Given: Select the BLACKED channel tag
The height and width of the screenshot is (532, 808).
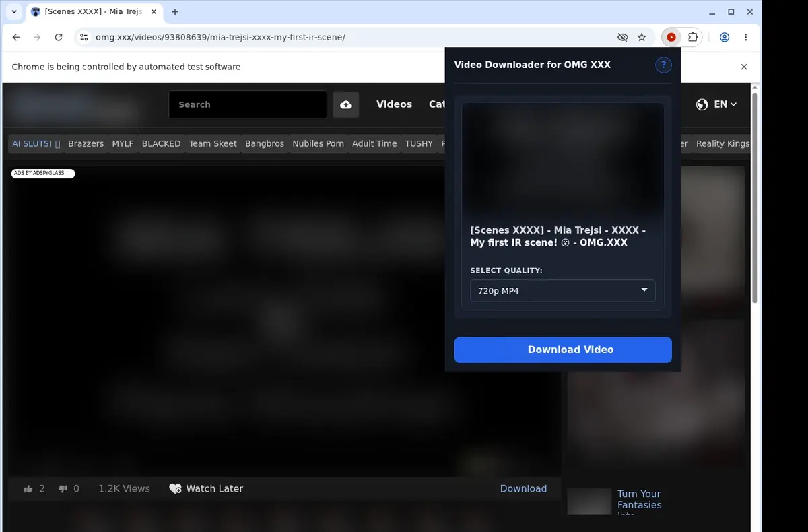Looking at the screenshot, I should pos(161,143).
